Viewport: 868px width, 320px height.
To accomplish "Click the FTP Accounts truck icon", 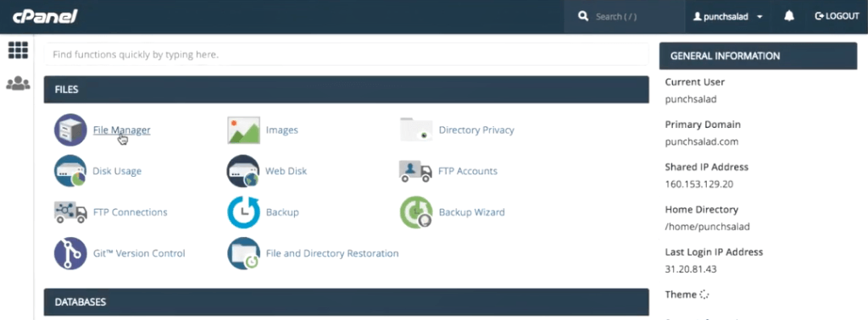I will tap(415, 171).
